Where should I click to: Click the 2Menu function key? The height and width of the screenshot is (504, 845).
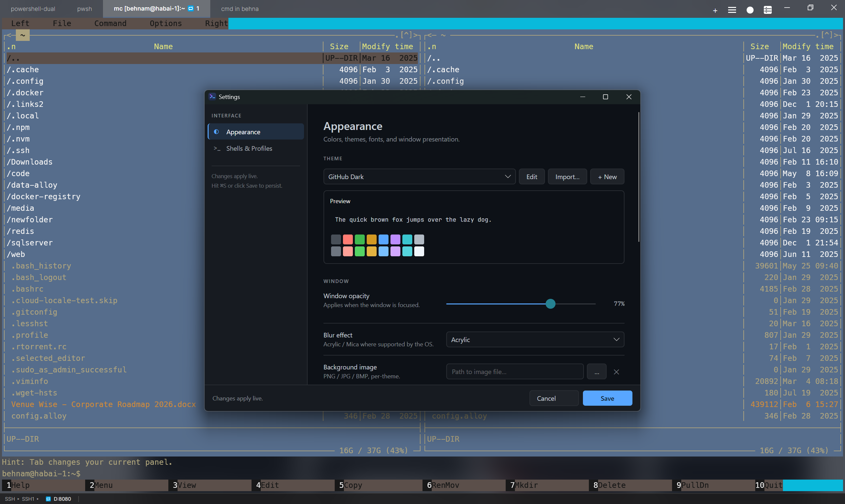pyautogui.click(x=126, y=485)
